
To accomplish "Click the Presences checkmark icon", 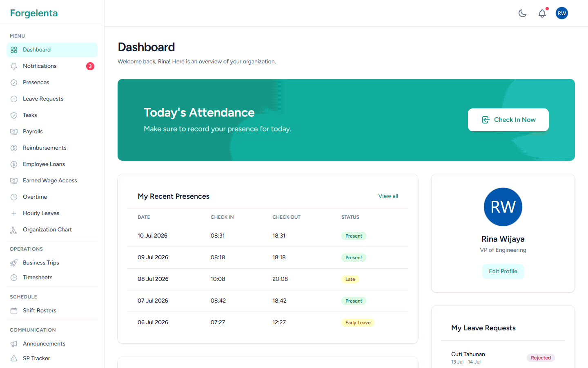I will tap(14, 83).
